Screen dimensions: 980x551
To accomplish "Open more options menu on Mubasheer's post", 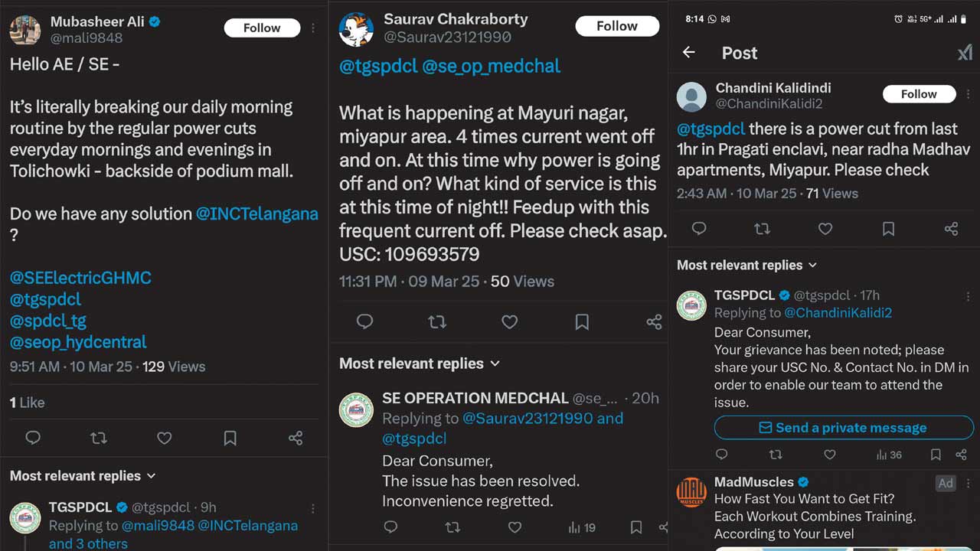I will tap(313, 28).
